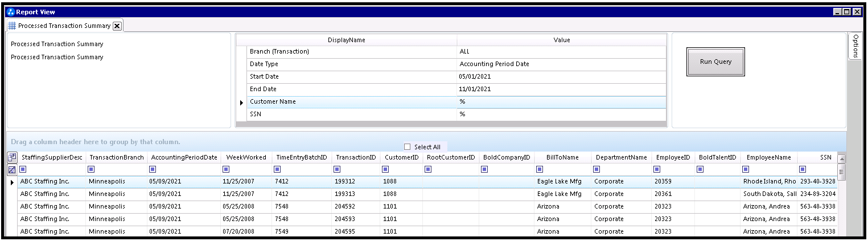Click the scroll up arrow of the grid scrollbar

point(841,158)
